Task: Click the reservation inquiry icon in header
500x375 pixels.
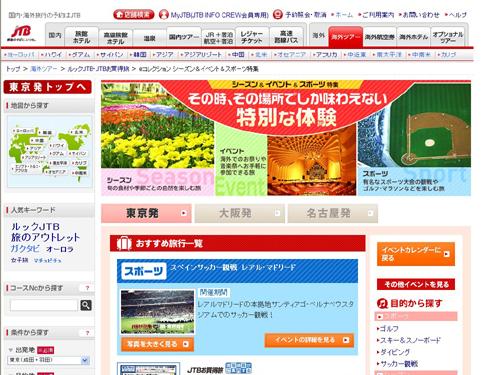Action: tap(278, 15)
